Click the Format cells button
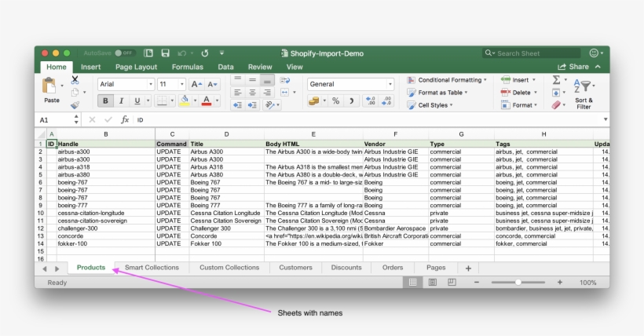The height and width of the screenshot is (336, 644). pos(519,105)
